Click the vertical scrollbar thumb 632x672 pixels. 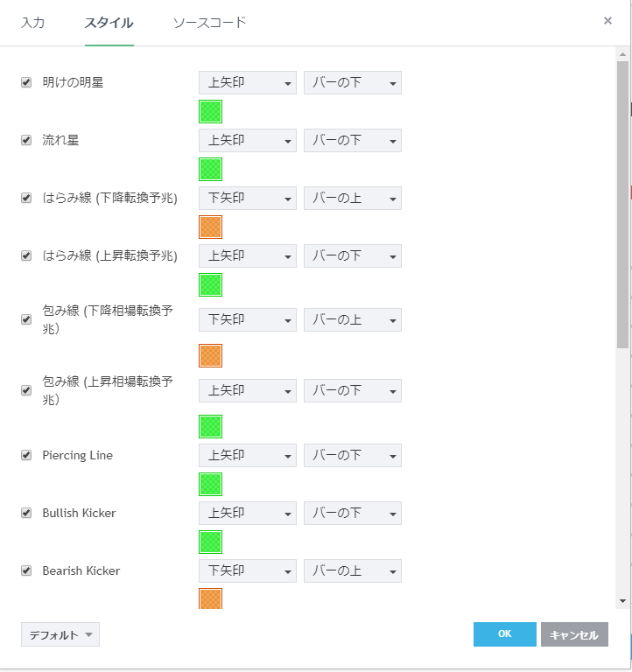[x=622, y=205]
